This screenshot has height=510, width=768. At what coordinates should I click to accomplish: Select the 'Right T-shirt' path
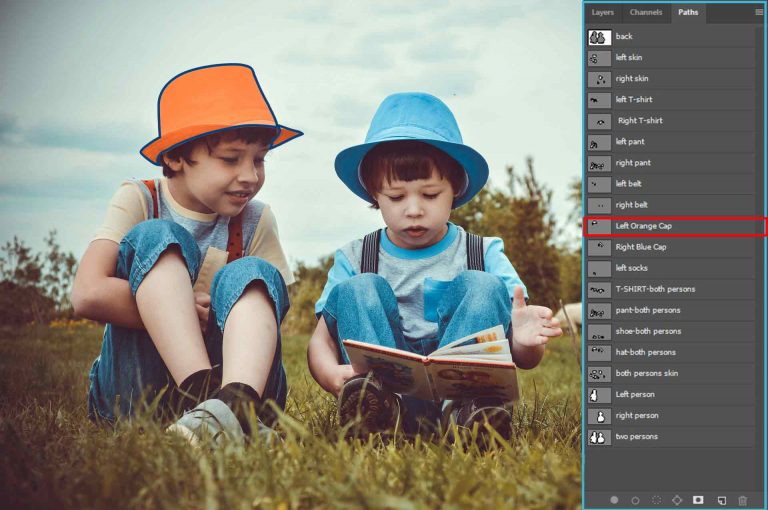point(671,121)
